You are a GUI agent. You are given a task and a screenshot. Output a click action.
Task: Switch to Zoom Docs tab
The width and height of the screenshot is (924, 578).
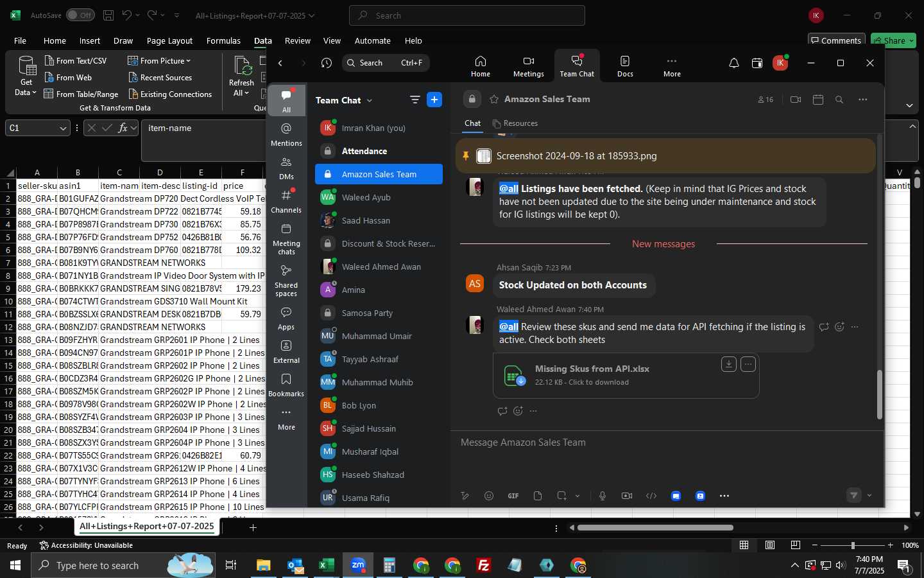click(625, 67)
